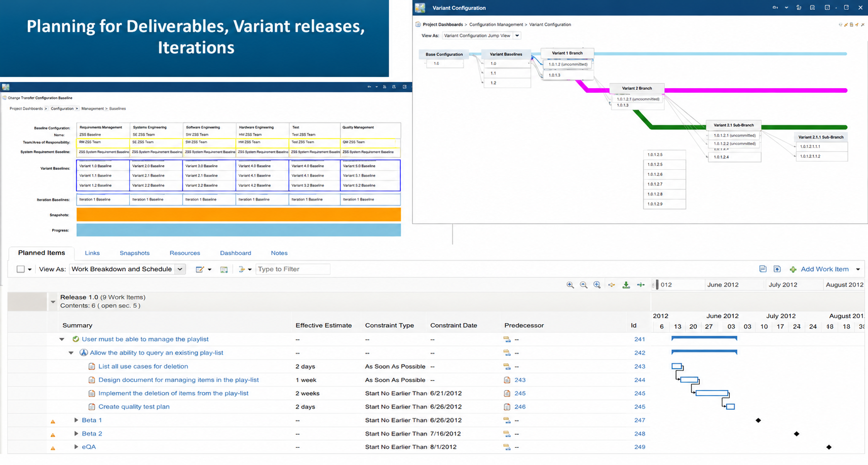
Task: Click the Summary column header
Action: (x=78, y=325)
